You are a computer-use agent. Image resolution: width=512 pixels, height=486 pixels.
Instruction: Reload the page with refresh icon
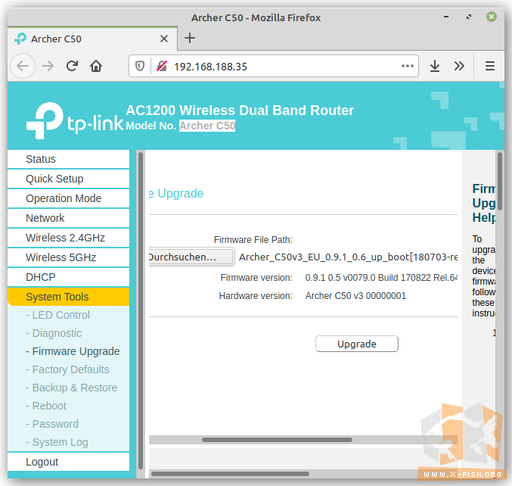72,66
